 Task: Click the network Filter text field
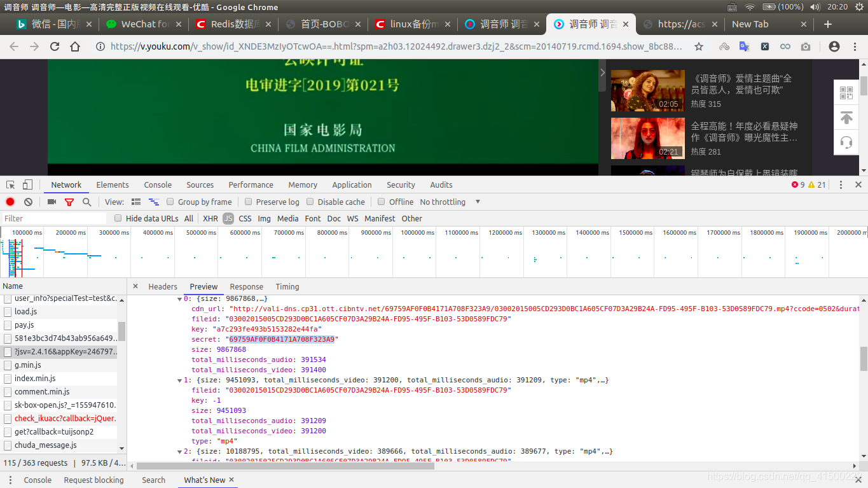click(54, 218)
